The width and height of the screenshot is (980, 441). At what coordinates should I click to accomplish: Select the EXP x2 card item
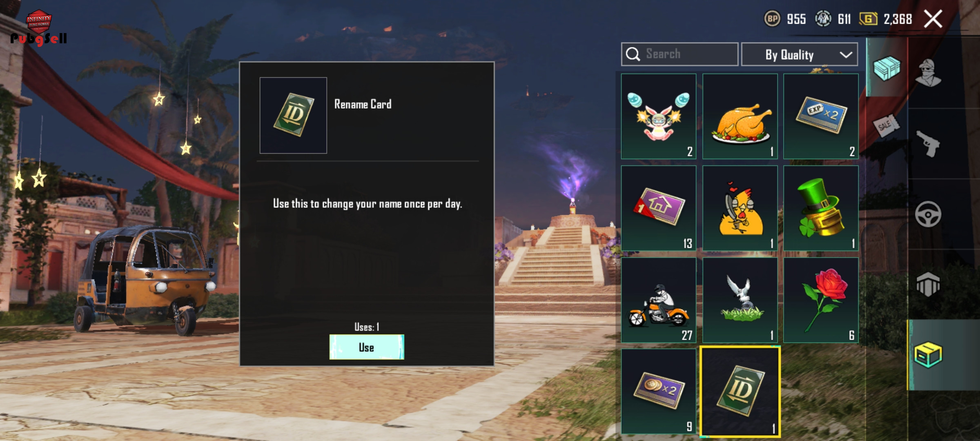821,116
